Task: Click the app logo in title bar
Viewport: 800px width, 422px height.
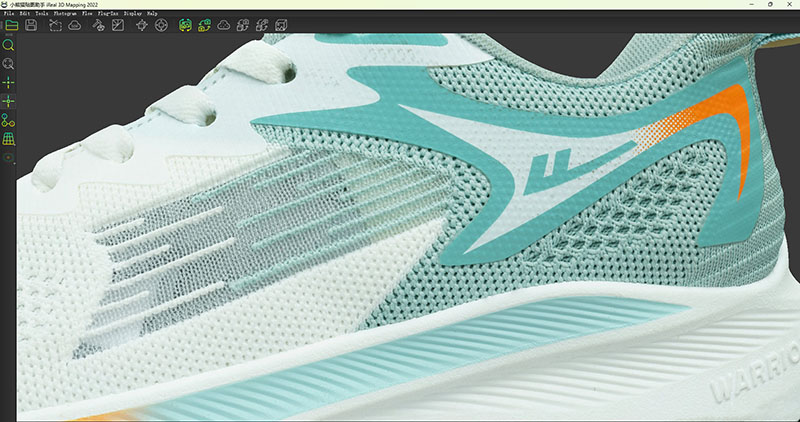Action: pyautogui.click(x=5, y=4)
